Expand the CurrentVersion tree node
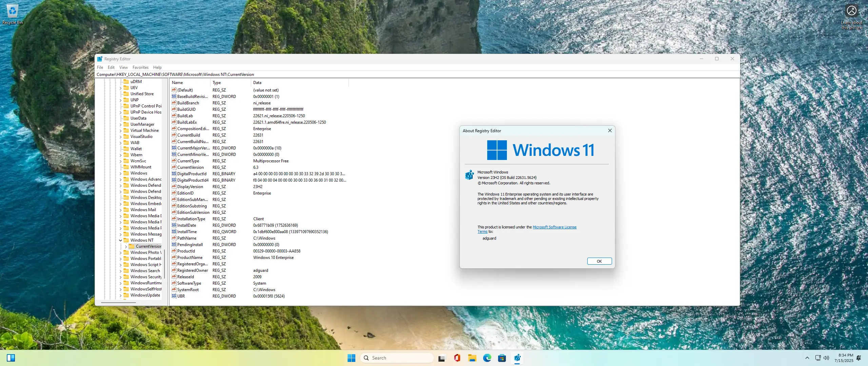The image size is (868, 366). (126, 246)
